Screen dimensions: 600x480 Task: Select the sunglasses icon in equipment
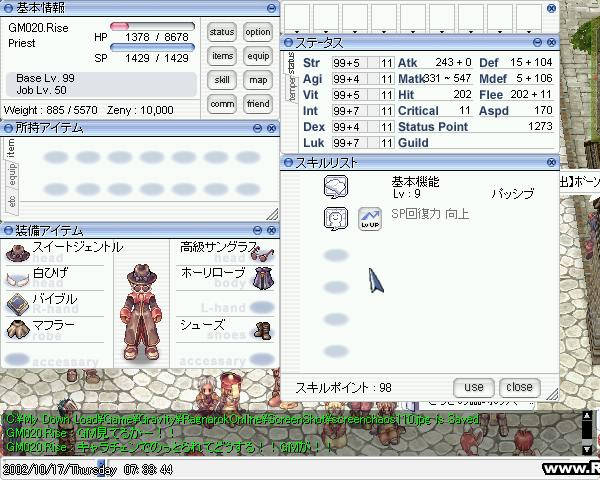pos(263,252)
